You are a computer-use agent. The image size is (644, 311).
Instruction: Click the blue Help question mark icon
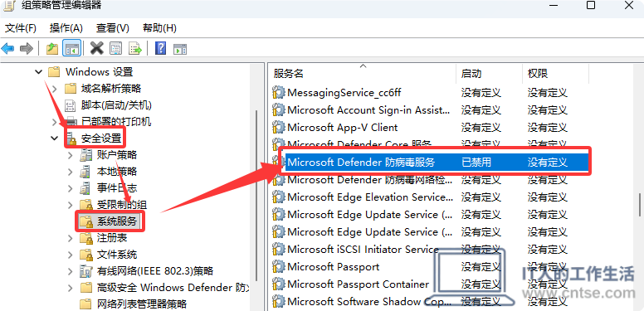tap(160, 48)
